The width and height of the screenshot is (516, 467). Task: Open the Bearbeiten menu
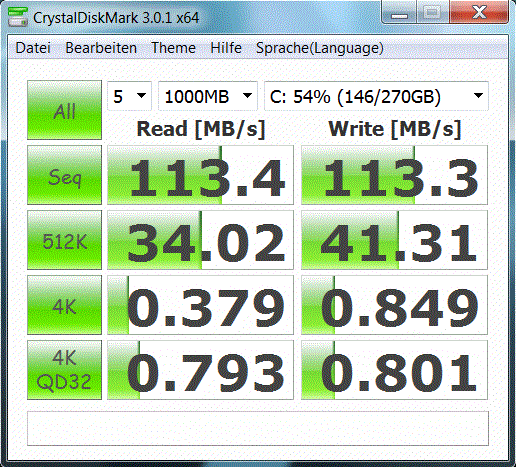[x=101, y=48]
